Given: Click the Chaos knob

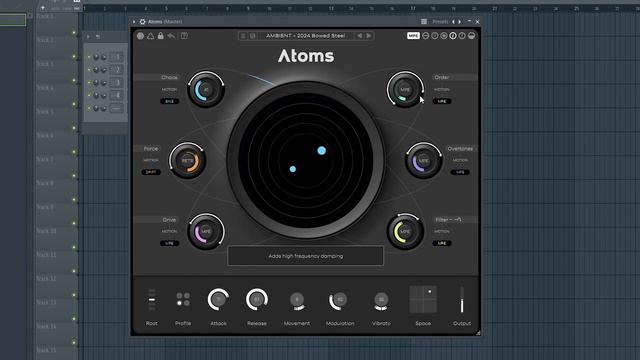Looking at the screenshot, I should [206, 89].
